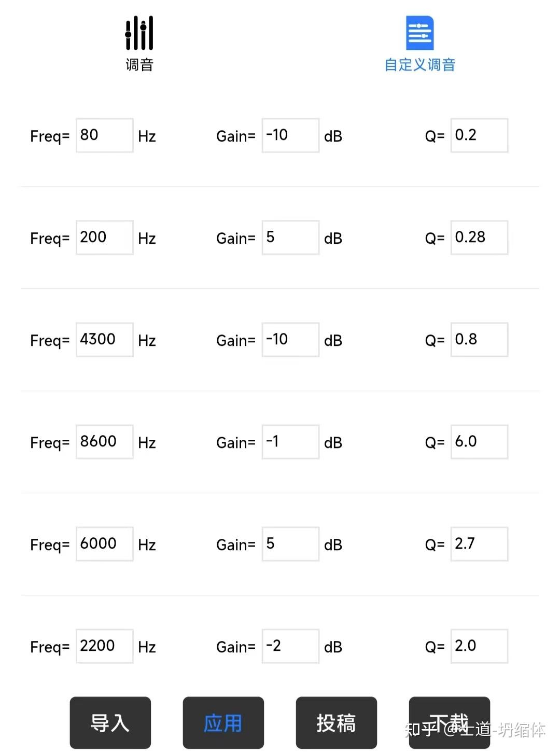Select the Gain field showing -2
This screenshot has height=753, width=560.
[290, 646]
